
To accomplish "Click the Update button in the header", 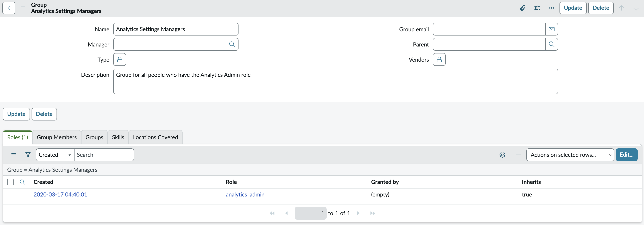I will coord(573,8).
